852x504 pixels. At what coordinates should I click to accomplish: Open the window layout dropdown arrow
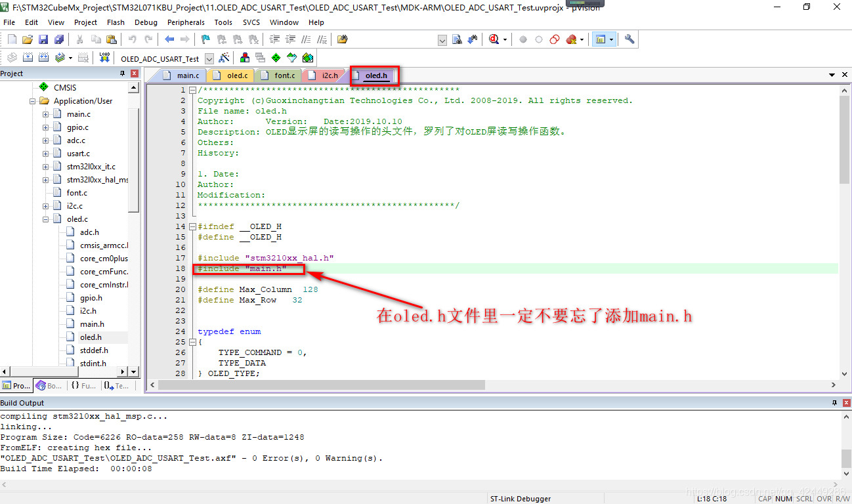[612, 39]
